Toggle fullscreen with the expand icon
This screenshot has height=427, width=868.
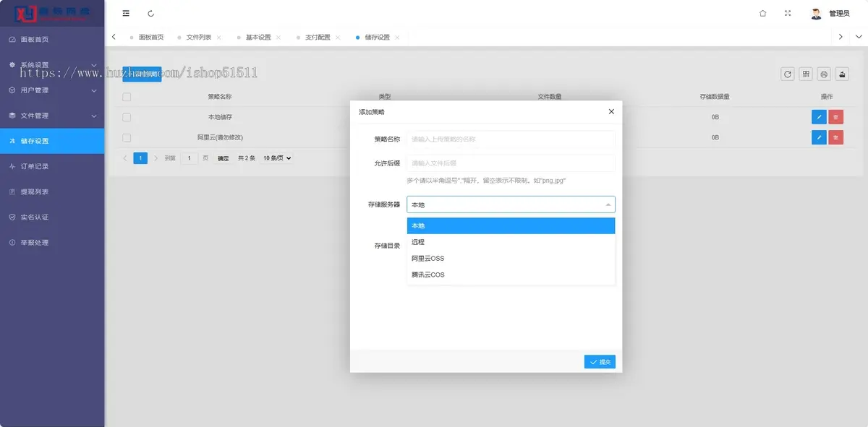pyautogui.click(x=788, y=13)
